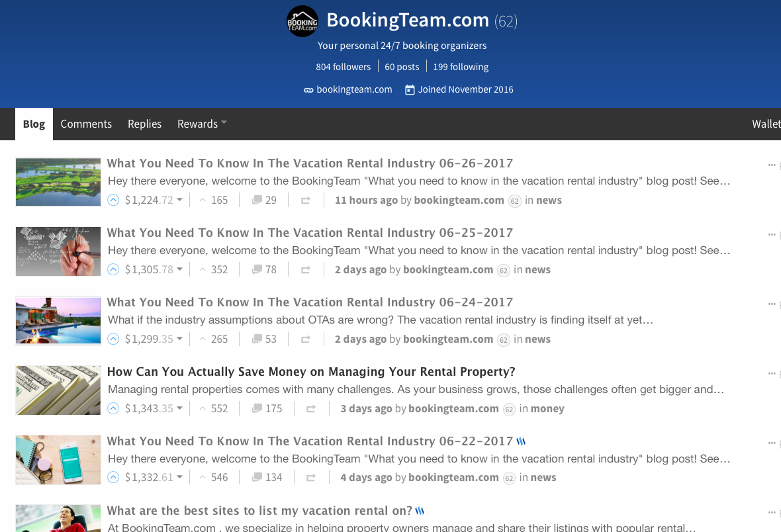Show voters list for 546 votes

coord(219,477)
